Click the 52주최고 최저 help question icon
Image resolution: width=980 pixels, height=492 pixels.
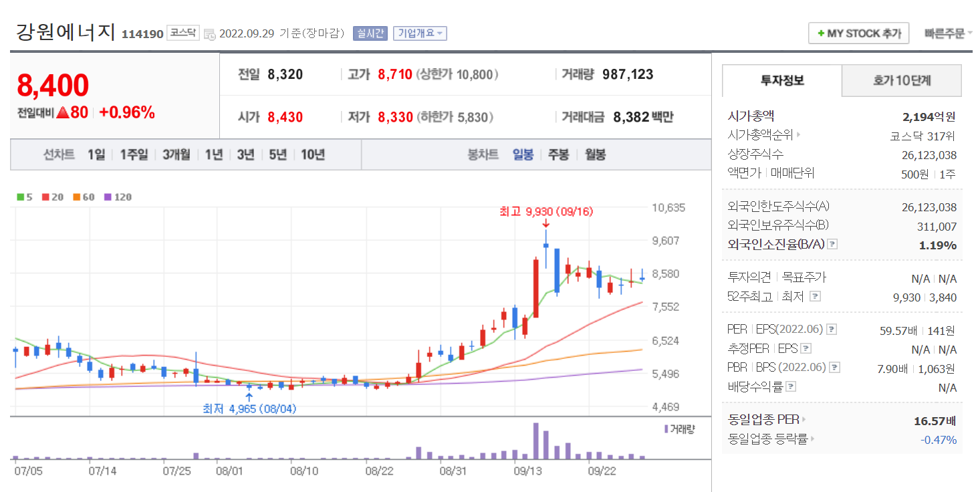click(x=815, y=296)
